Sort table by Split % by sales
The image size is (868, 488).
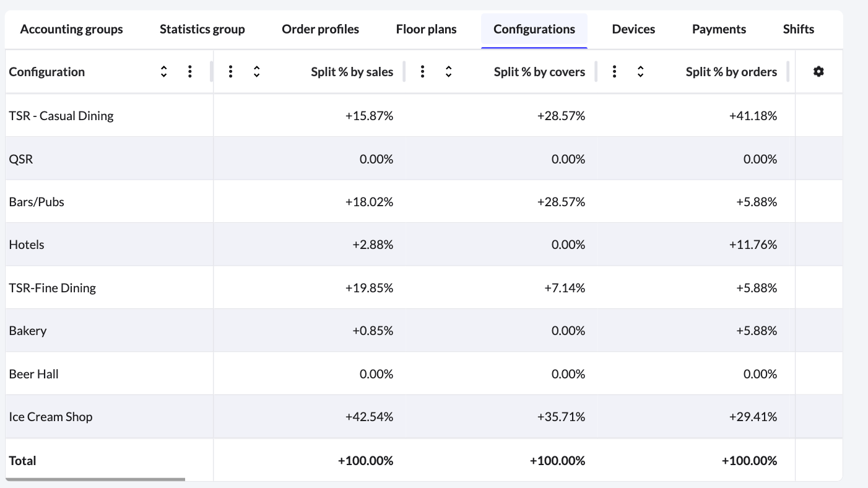tap(257, 72)
